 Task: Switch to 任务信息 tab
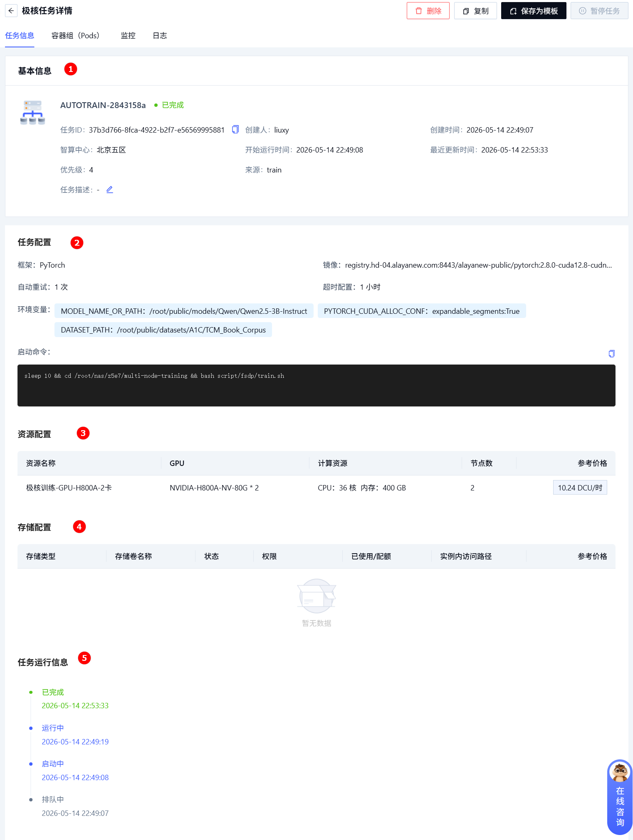pos(20,36)
